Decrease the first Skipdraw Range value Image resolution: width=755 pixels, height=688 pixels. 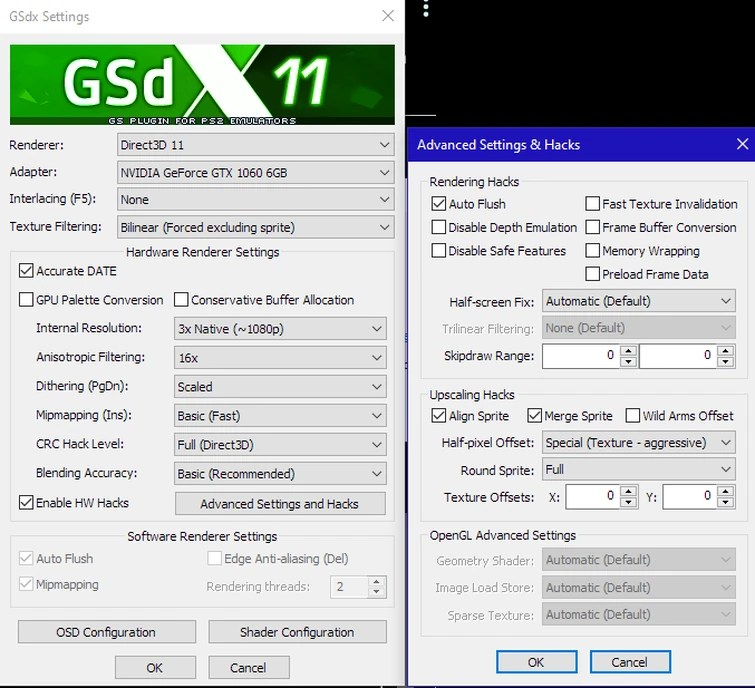coord(628,362)
